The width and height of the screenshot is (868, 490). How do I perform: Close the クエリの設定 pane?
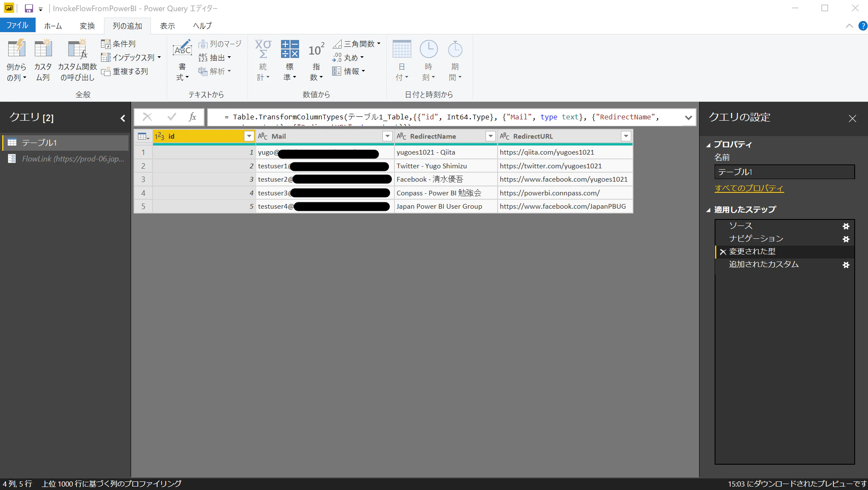pyautogui.click(x=853, y=119)
